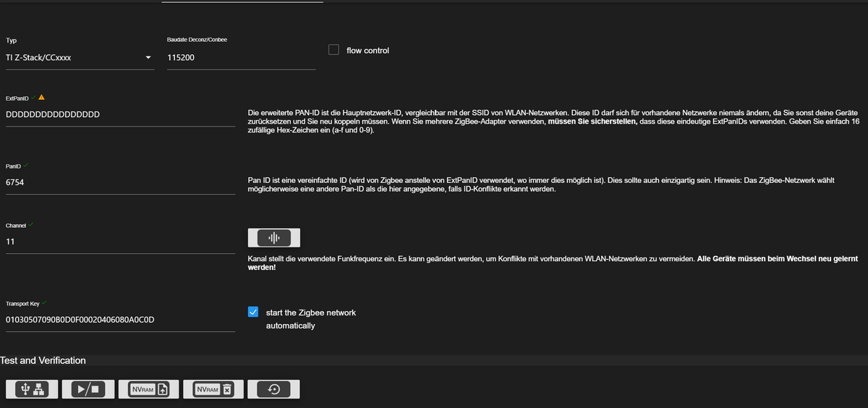868x408 pixels.
Task: Click the orange warning triangle by ExtPanID
Action: tap(41, 97)
